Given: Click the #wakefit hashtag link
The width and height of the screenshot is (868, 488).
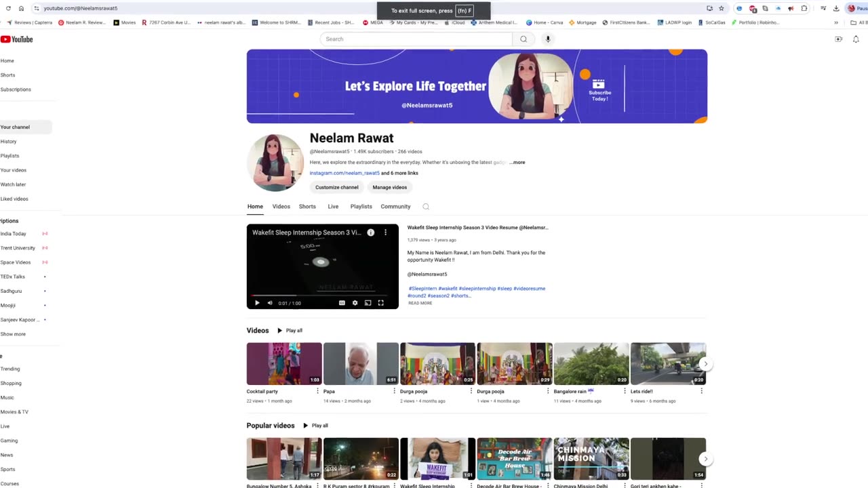Looking at the screenshot, I should click(x=448, y=289).
